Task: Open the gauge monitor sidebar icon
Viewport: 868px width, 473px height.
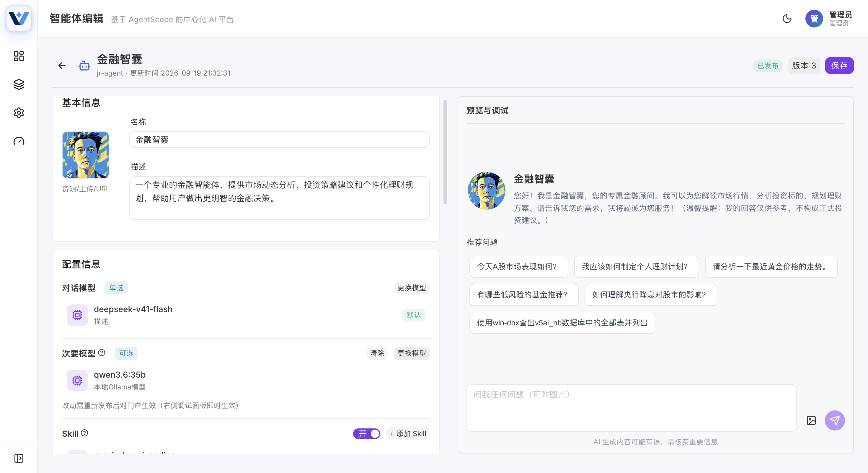Action: (x=19, y=141)
